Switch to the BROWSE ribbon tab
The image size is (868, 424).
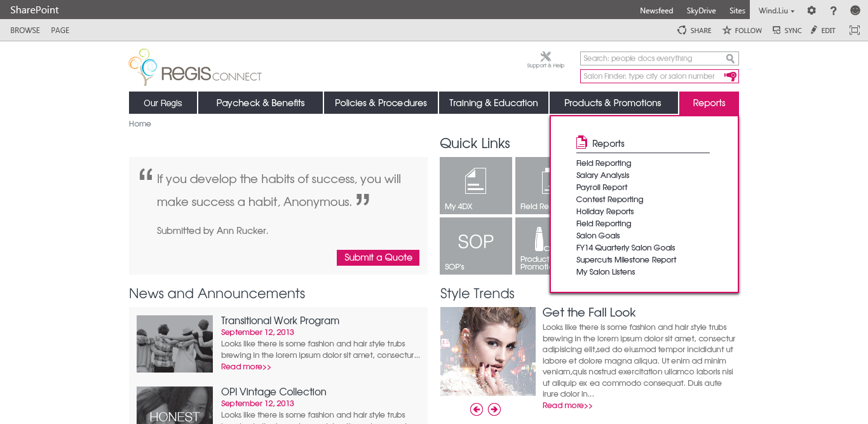coord(25,31)
